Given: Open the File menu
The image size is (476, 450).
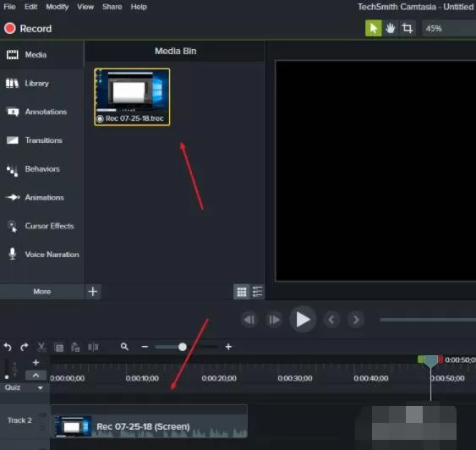Looking at the screenshot, I should tap(9, 7).
